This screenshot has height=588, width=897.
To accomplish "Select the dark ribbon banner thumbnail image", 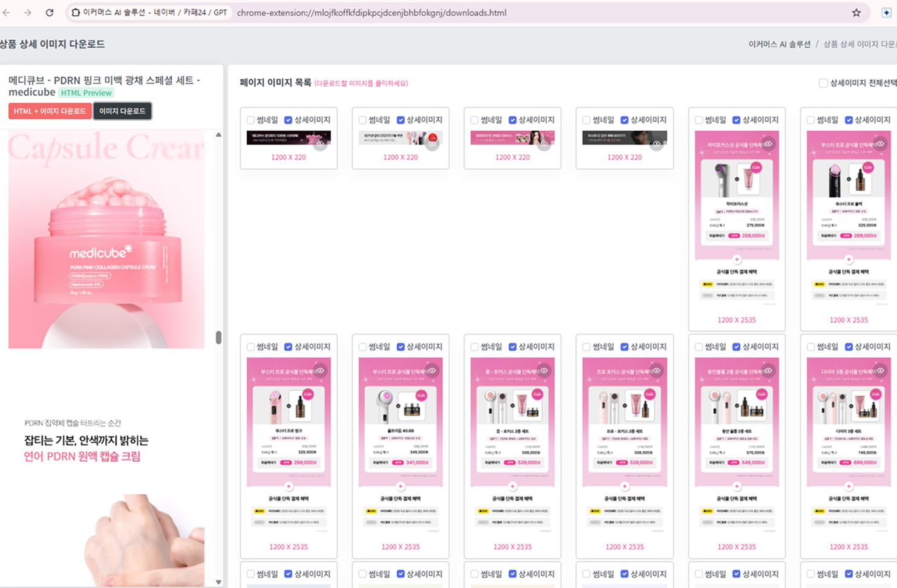I will (x=289, y=138).
